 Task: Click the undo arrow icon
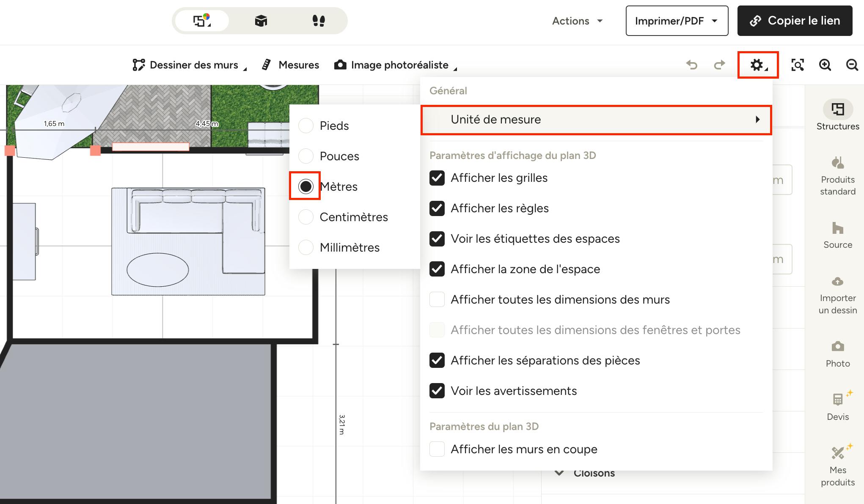pyautogui.click(x=692, y=65)
